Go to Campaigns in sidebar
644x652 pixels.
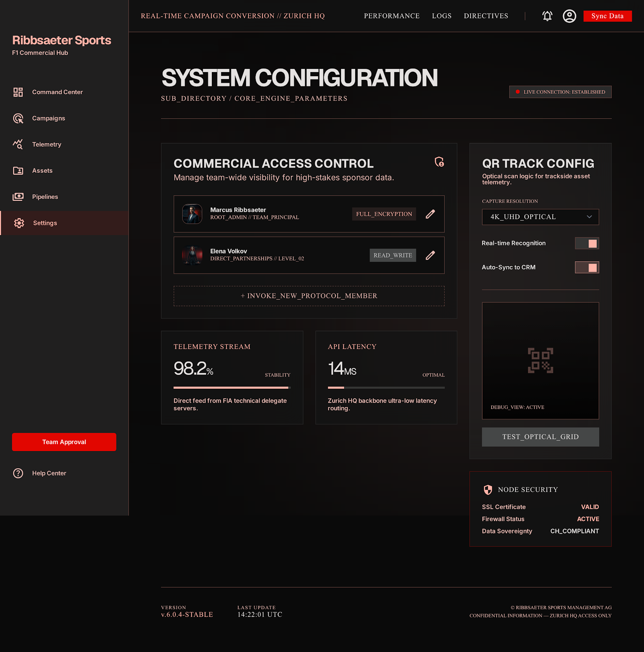click(x=64, y=118)
